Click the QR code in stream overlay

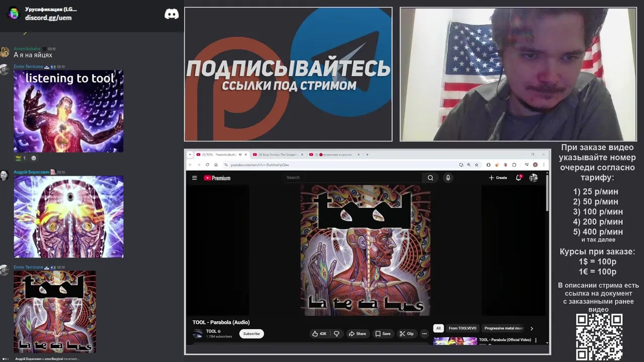[x=599, y=337]
